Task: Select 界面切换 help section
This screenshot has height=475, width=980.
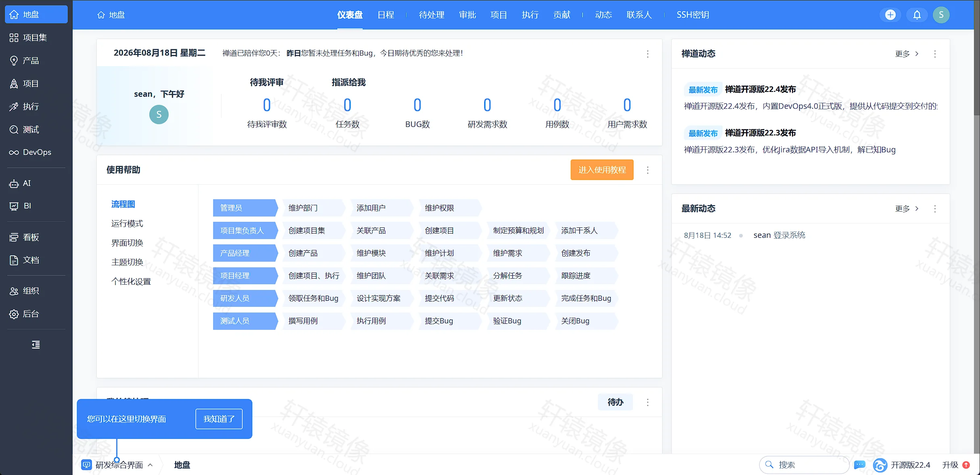Action: pos(127,243)
